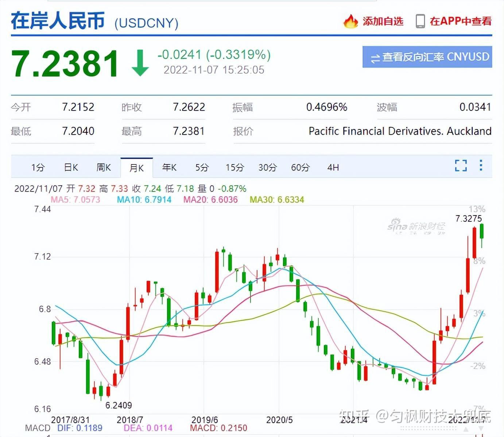This screenshot has height=437, width=504.
Task: Click the MA10: 6.7914 legend label
Action: 144,200
